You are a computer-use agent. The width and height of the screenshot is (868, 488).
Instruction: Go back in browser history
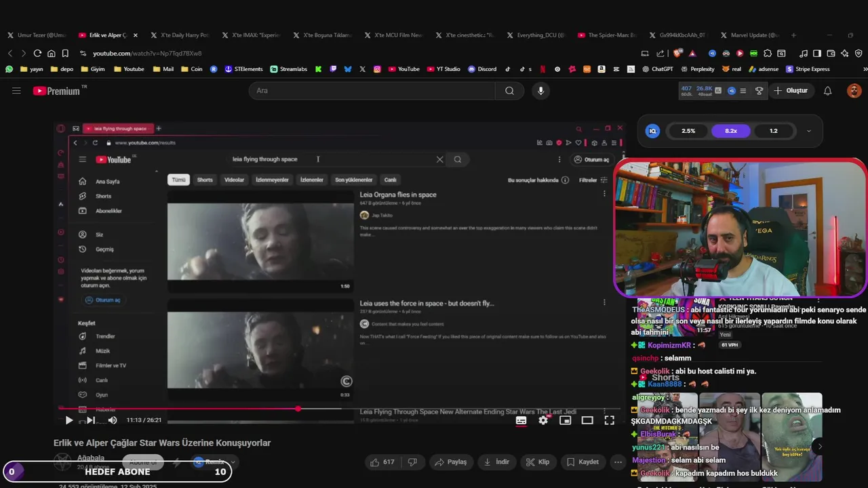[x=9, y=53]
